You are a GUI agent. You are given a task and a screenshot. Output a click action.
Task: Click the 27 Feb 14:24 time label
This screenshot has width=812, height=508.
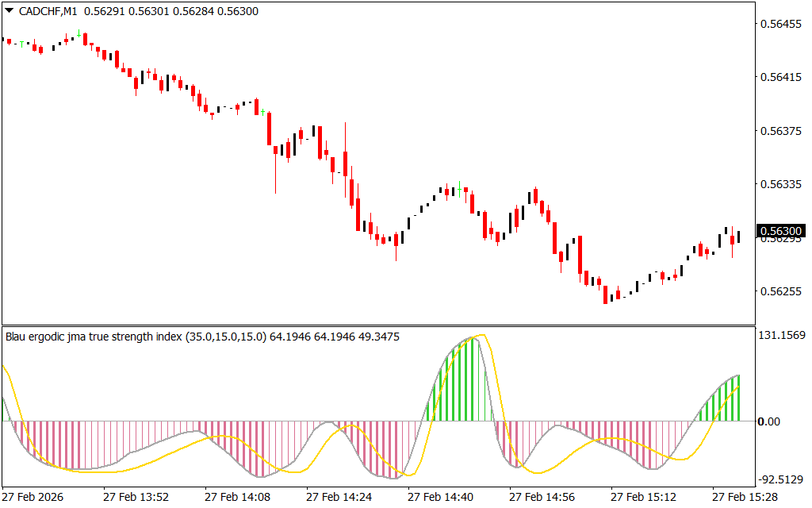click(339, 497)
